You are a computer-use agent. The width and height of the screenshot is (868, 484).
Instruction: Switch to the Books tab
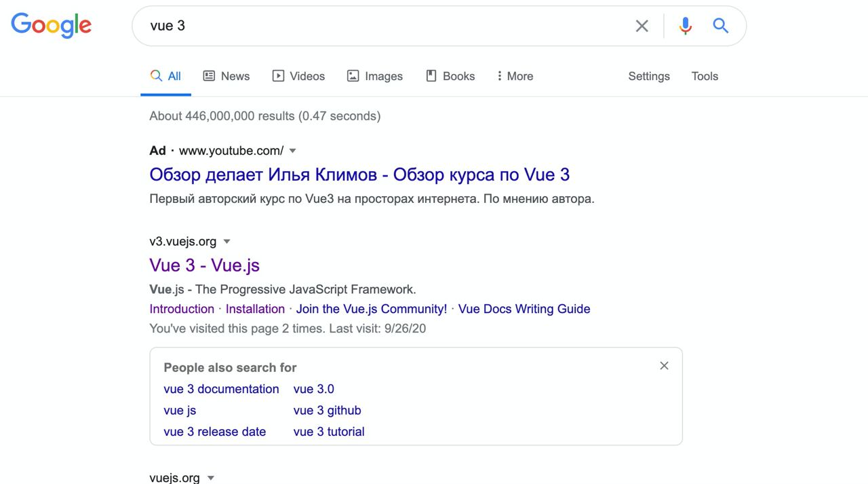(450, 76)
